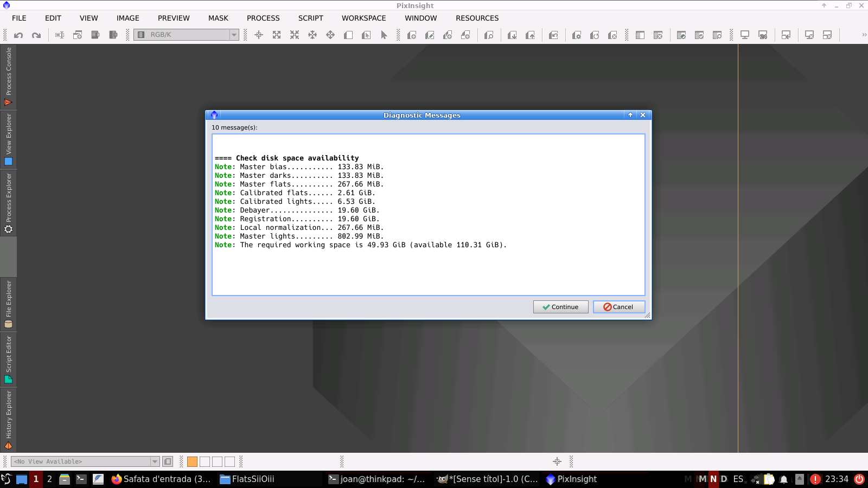
Task: Open the Process Explorer side panel
Action: [x=8, y=202]
